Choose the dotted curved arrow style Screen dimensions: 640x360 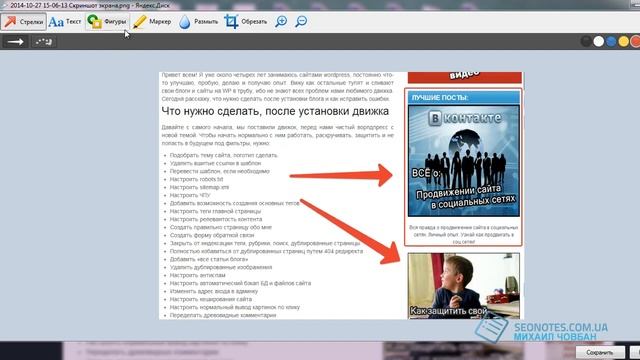tap(43, 42)
